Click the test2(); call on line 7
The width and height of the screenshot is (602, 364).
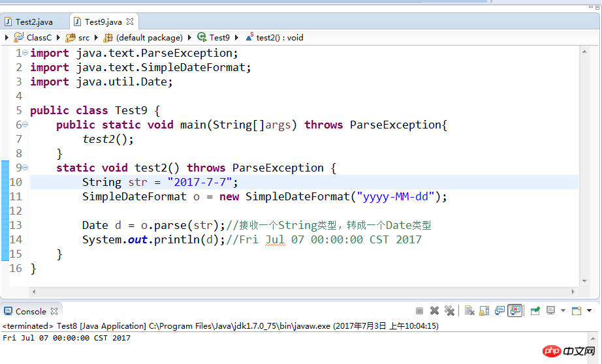(x=108, y=139)
